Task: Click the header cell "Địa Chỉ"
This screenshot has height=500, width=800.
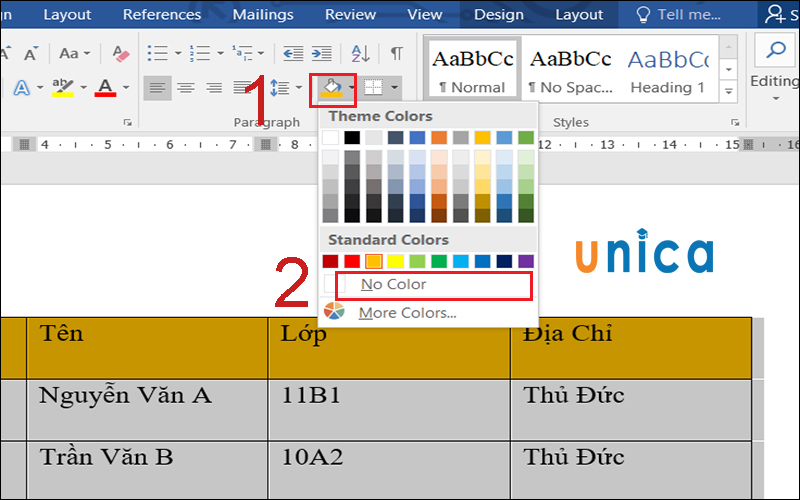Action: pos(631,348)
